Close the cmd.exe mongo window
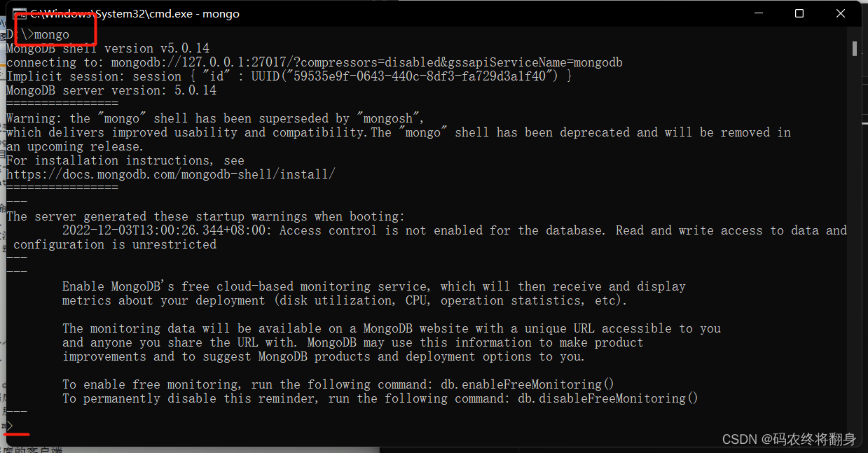 (x=841, y=13)
